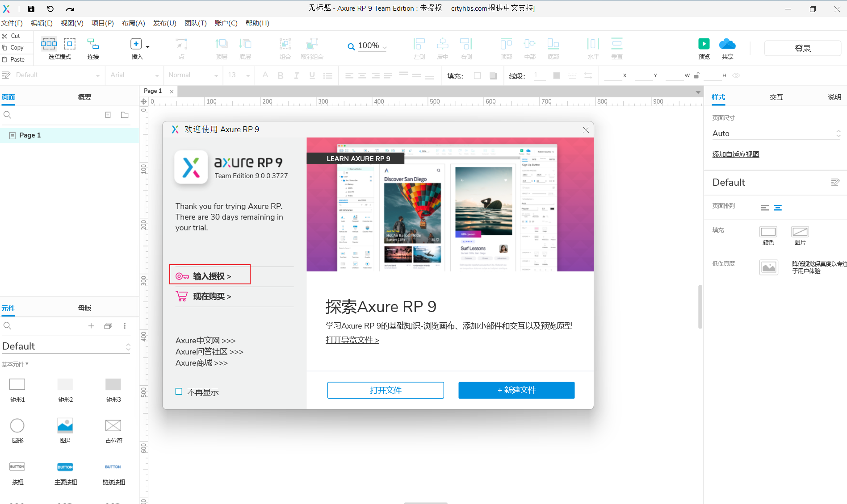Click the Learn Axure RP 9 thumbnail image
The width and height of the screenshot is (847, 504).
450,204
